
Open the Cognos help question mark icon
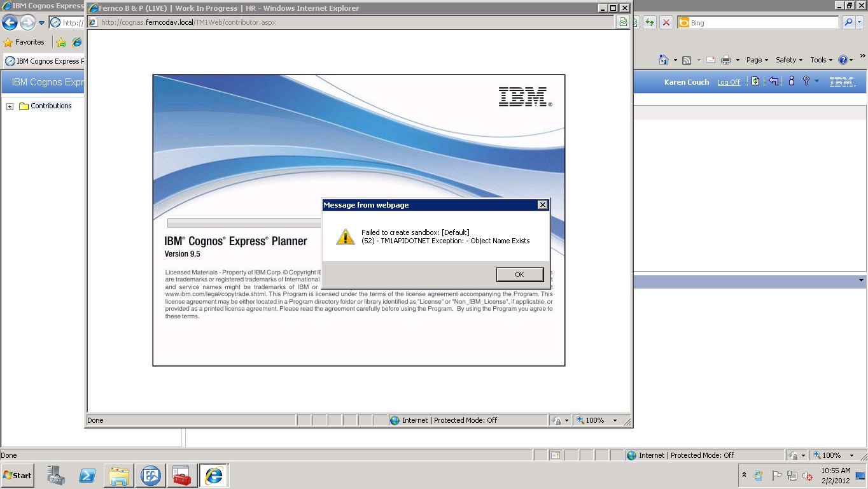[x=806, y=81]
